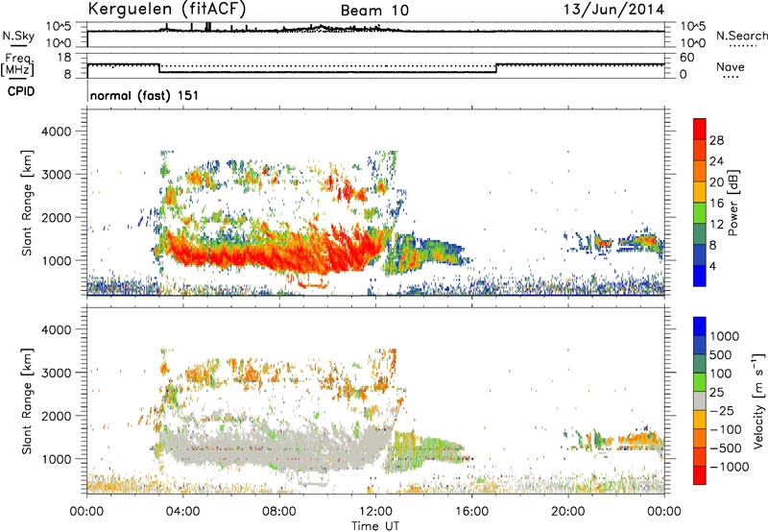Viewport: 768px width, 532px height.
Task: Click the gray segment of velocity colorbar
Action: click(x=700, y=400)
